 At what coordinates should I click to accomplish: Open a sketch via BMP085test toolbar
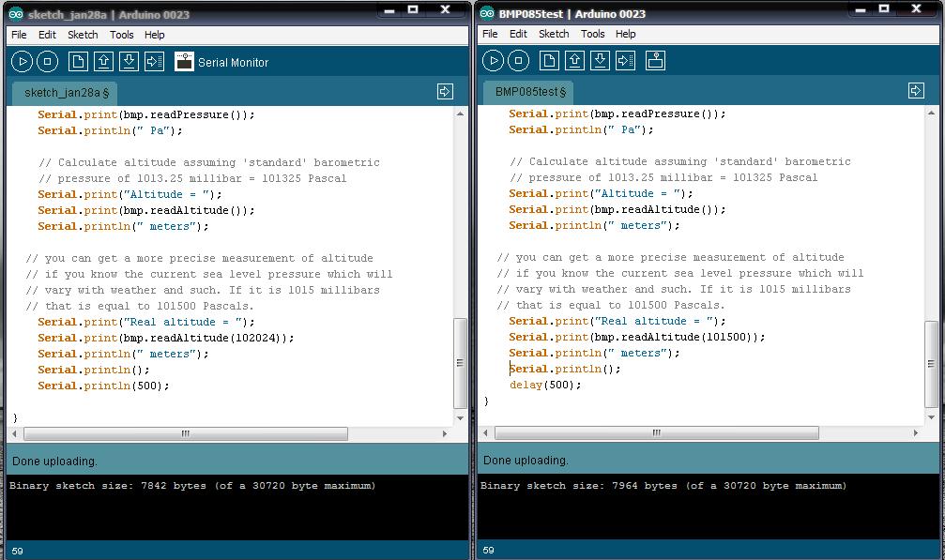(574, 60)
